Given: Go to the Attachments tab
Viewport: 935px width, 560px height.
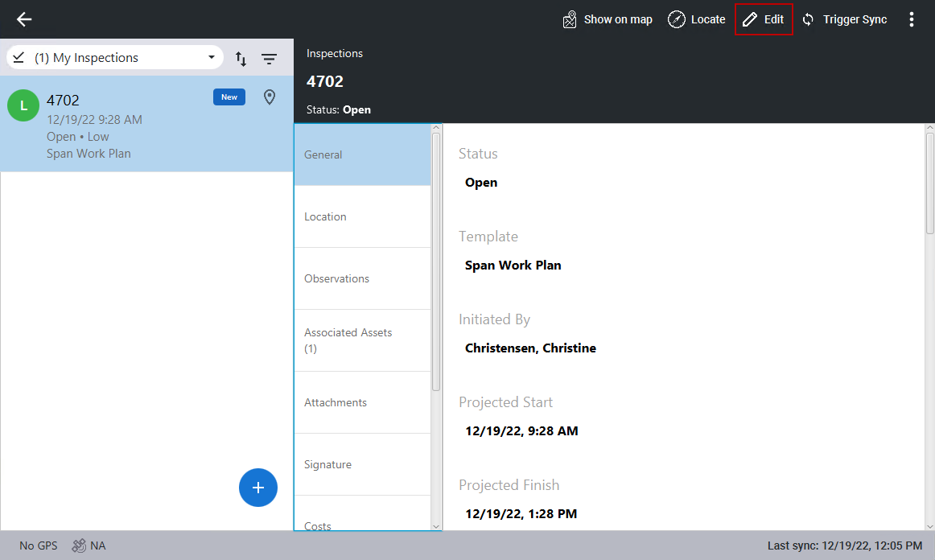Looking at the screenshot, I should [362, 402].
